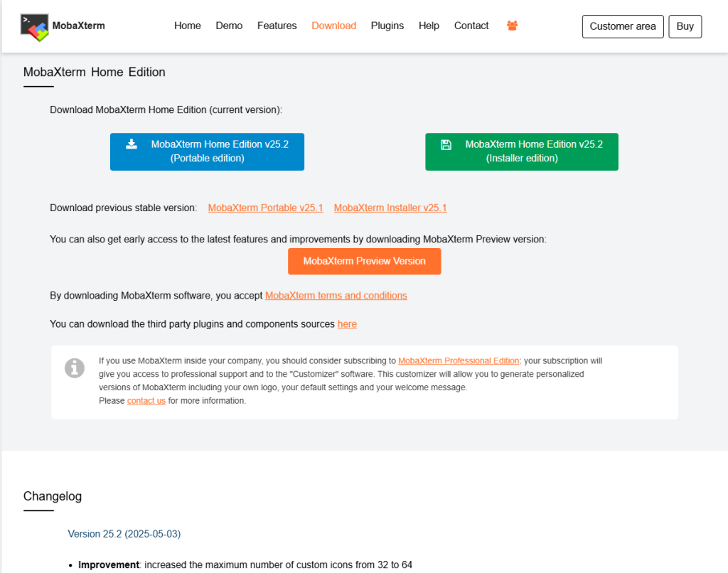Open the Help menu item
The image size is (728, 573).
pyautogui.click(x=429, y=26)
